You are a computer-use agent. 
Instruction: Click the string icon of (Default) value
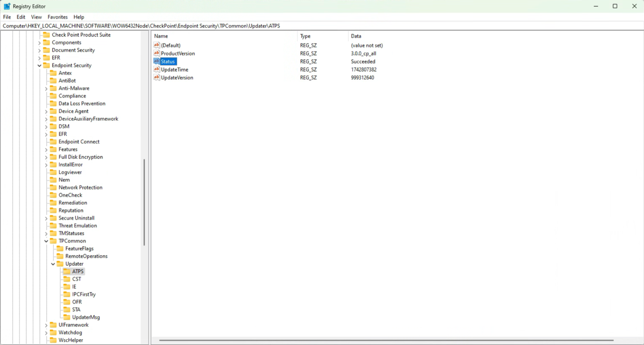coord(157,45)
